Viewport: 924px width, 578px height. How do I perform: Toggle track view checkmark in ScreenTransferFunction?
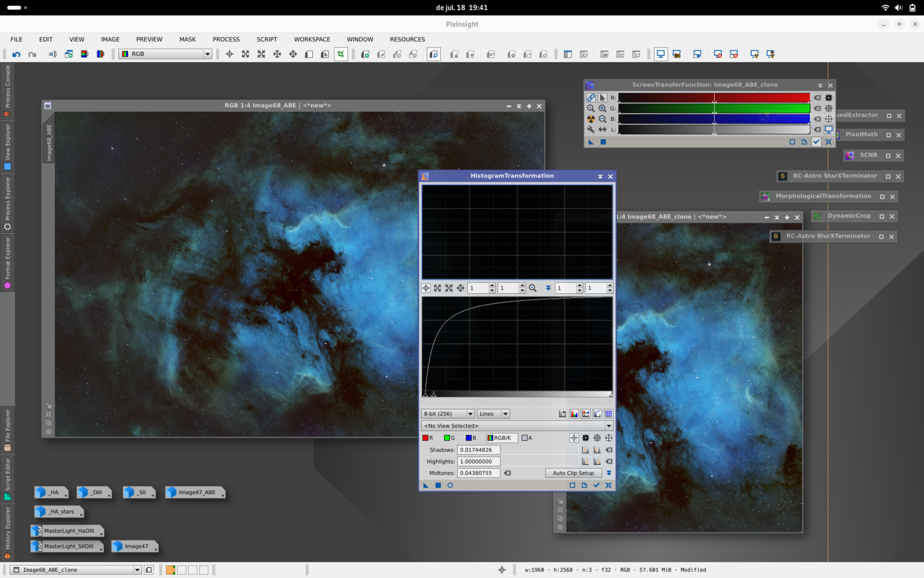816,142
